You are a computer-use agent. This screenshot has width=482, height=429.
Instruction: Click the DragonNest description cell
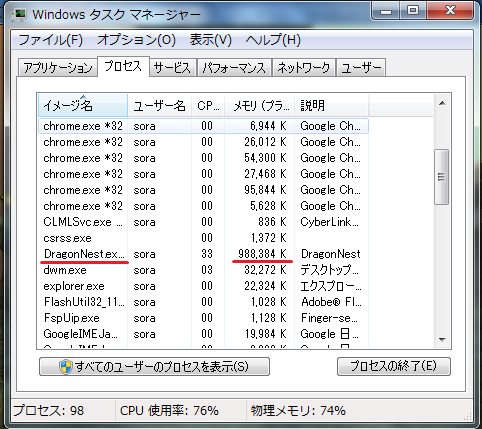330,254
